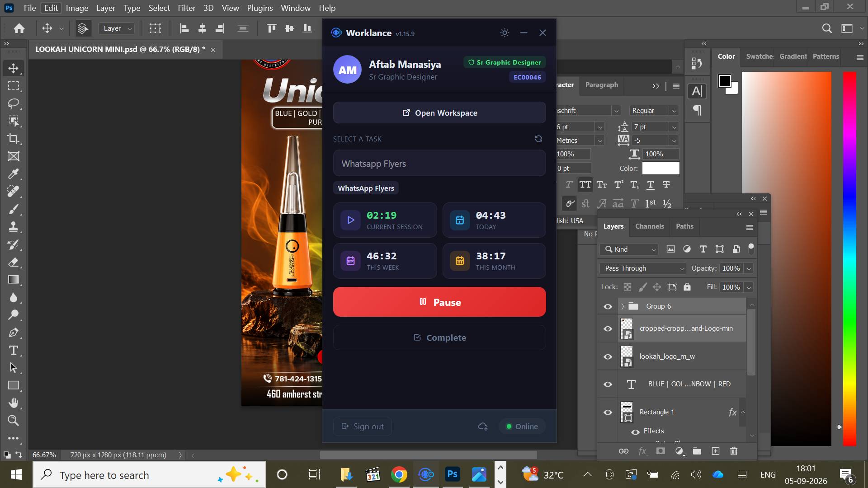The image size is (868, 488).
Task: Hide the lookah_logo_m_w layer
Action: tap(608, 357)
